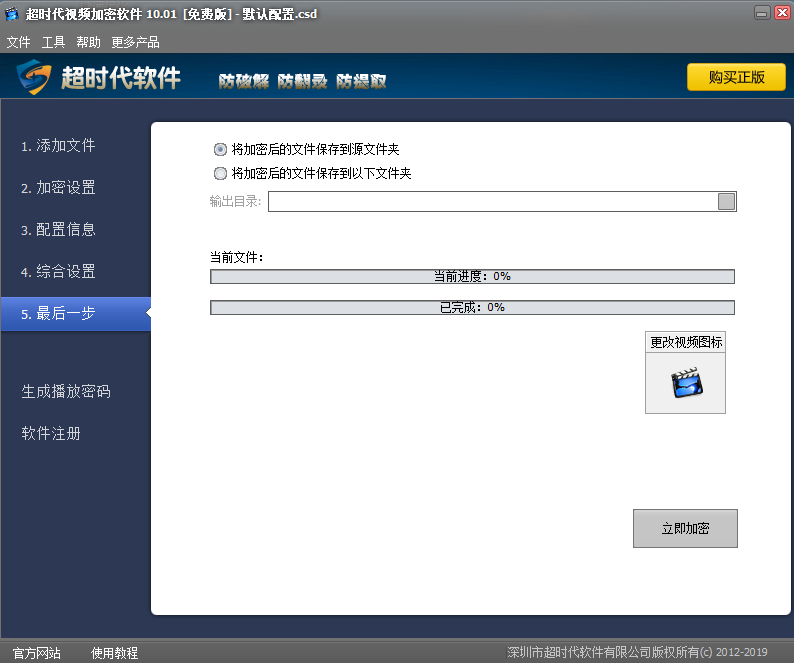Open the 官方网站 link
The height and width of the screenshot is (663, 794).
[37, 653]
